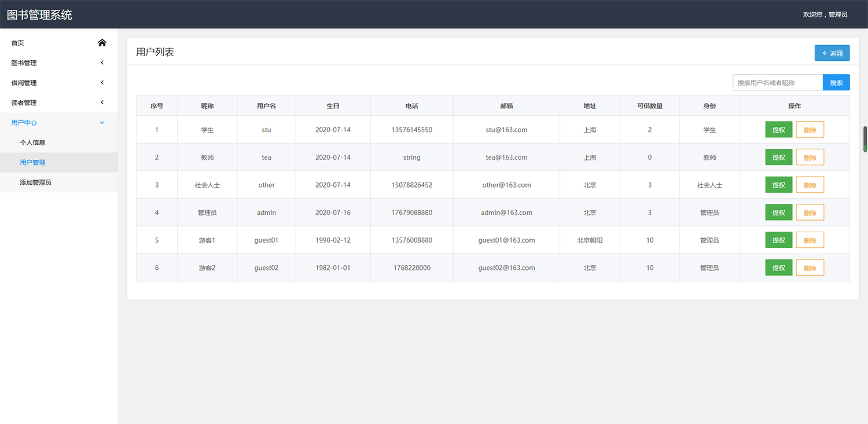The width and height of the screenshot is (868, 424).
Task: Click 删除 for user guest01
Action: [x=810, y=240]
